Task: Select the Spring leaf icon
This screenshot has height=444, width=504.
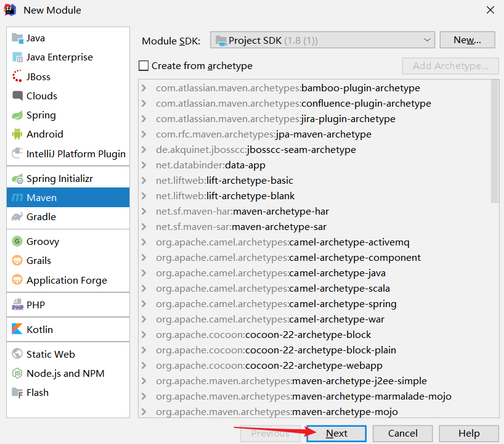Action: click(x=17, y=115)
